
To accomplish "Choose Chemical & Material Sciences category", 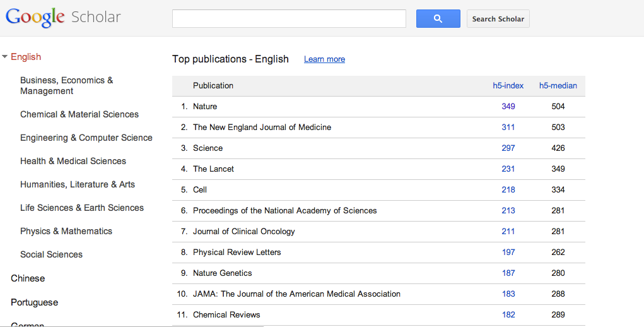I will coord(79,114).
